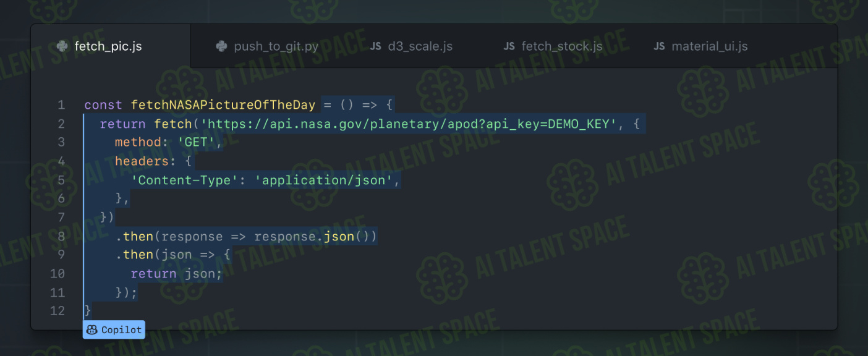Switch to the fetch_pic.js tab

point(111,46)
